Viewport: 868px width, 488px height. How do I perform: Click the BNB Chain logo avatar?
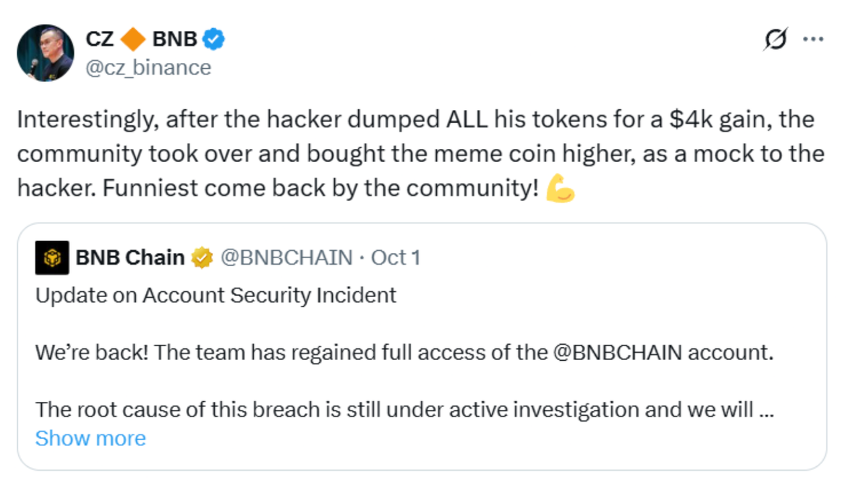pyautogui.click(x=52, y=257)
